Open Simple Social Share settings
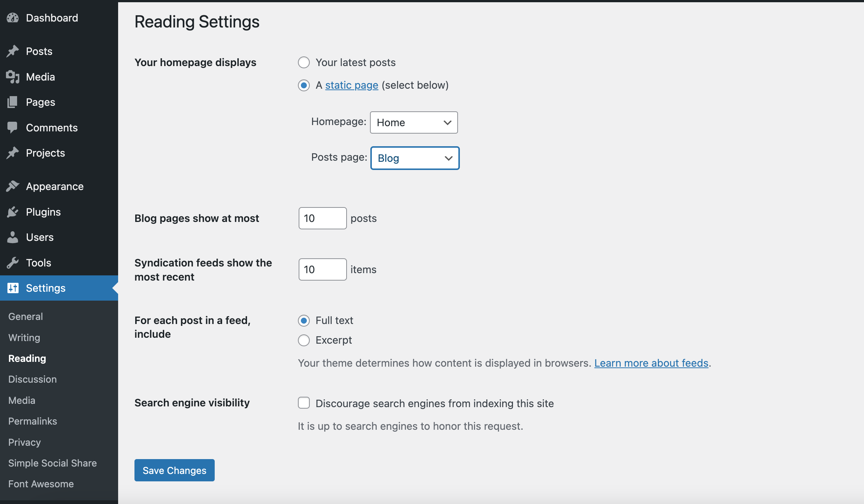Screen dimensions: 864x504 pos(52,463)
